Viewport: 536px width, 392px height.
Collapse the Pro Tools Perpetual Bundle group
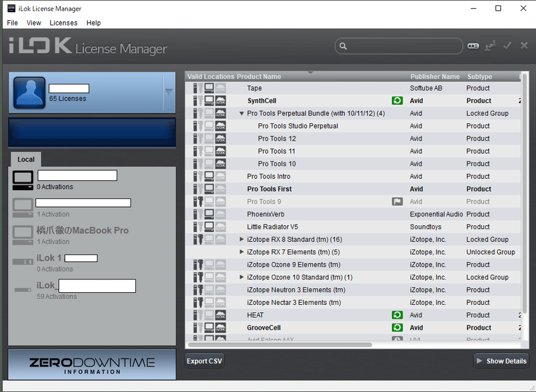tap(242, 113)
